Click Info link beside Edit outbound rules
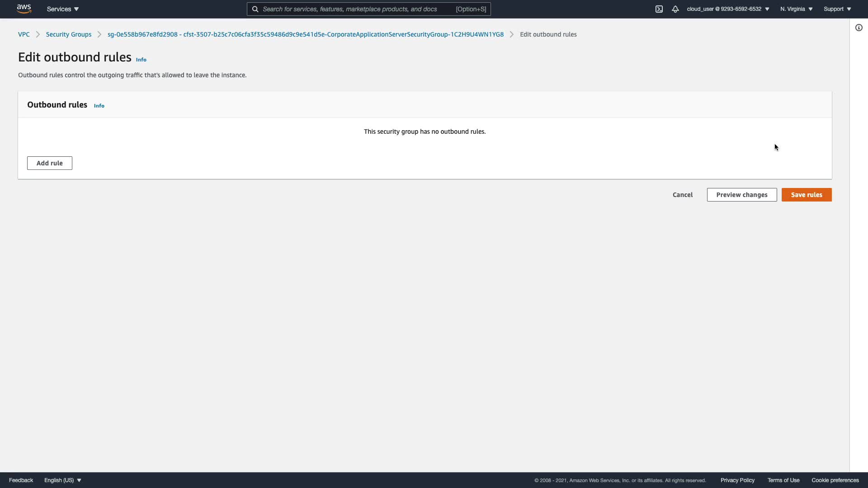868x488 pixels. click(x=141, y=60)
